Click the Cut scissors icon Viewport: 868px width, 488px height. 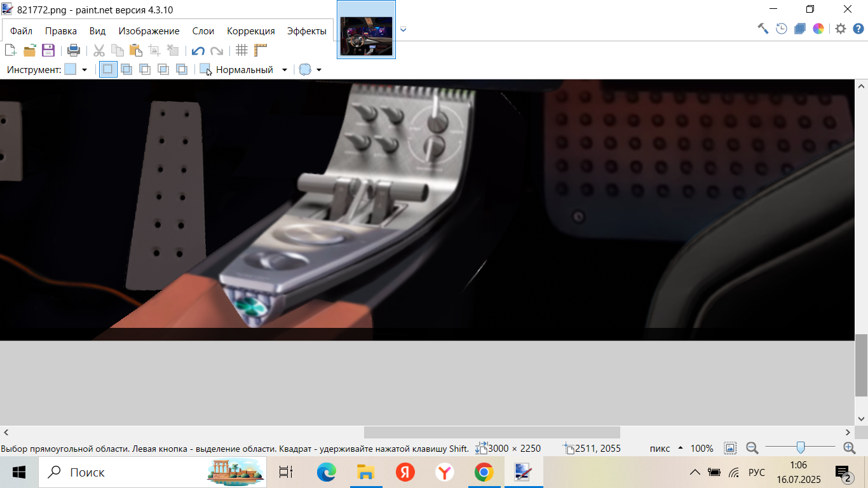(99, 50)
